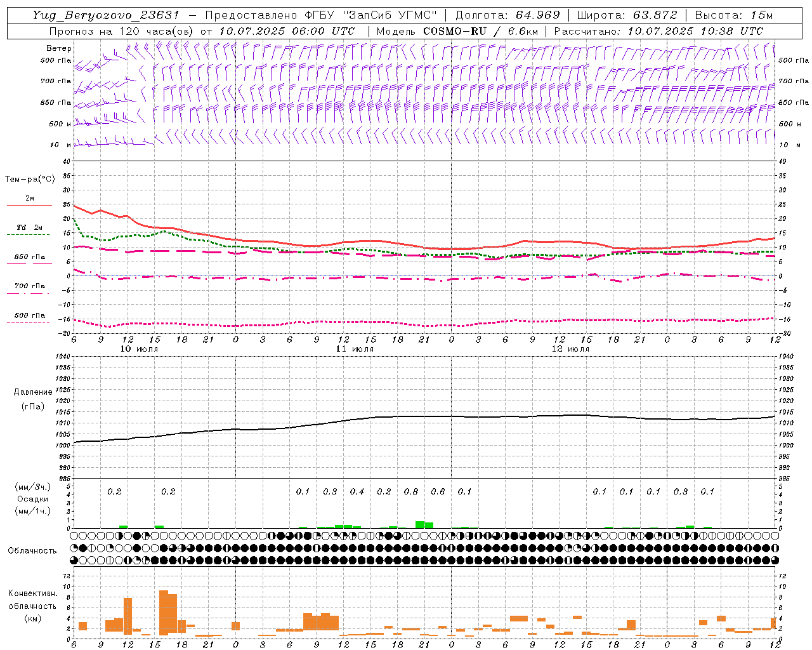The image size is (812, 650).
Task: Click the Ветер wind panel label
Action: pos(58,48)
